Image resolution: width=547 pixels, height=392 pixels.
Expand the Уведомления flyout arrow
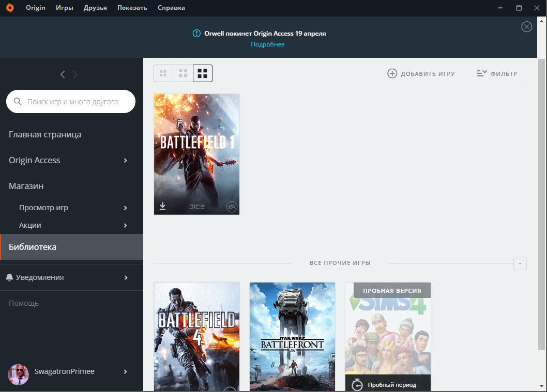(126, 278)
